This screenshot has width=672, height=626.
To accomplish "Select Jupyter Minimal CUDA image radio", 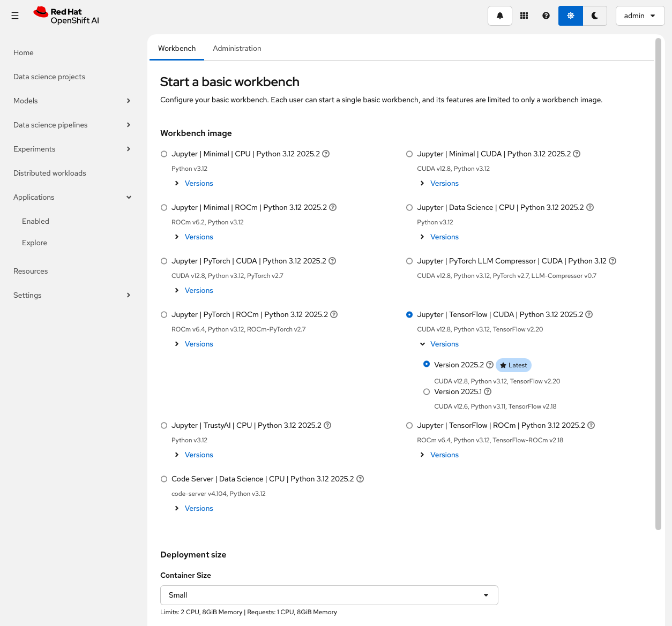I will point(409,154).
